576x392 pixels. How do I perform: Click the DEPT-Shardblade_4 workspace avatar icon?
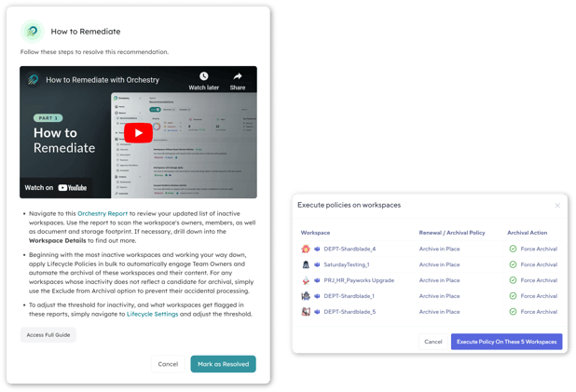click(x=305, y=249)
